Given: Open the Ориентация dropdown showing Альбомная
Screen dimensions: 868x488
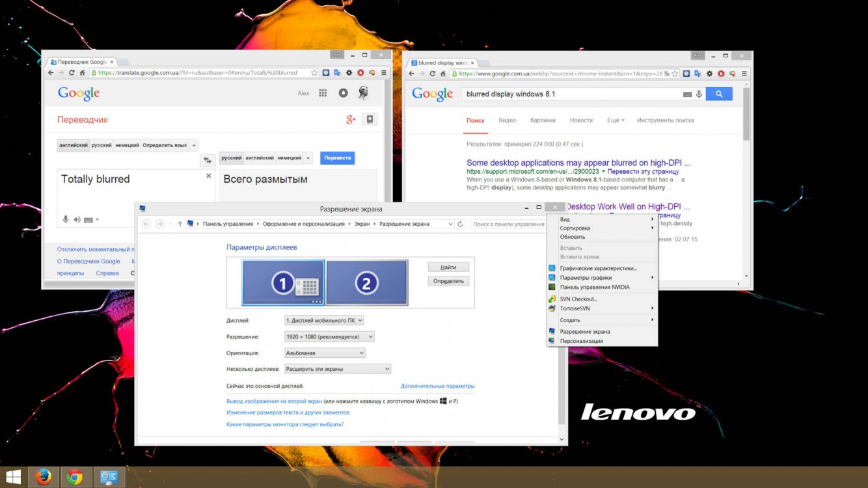Looking at the screenshot, I should (x=325, y=353).
